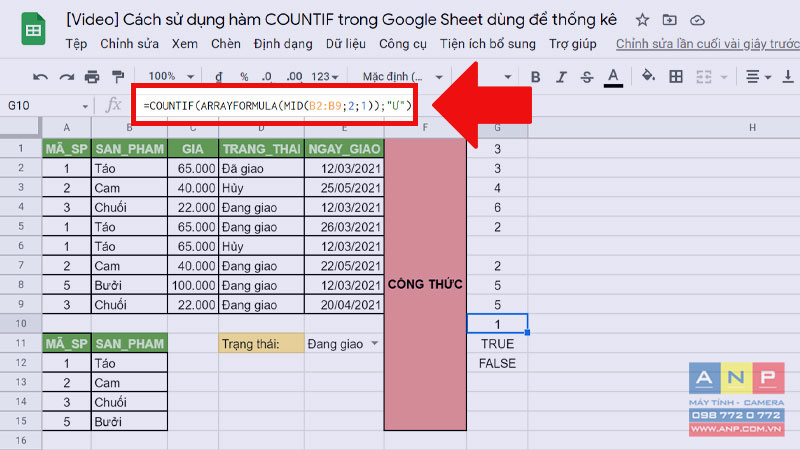Check the cloud save status icon
The width and height of the screenshot is (800, 450).
tap(697, 20)
